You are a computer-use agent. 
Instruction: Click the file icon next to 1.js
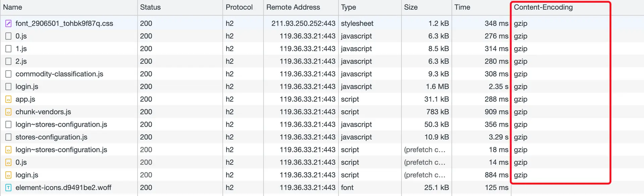point(8,49)
